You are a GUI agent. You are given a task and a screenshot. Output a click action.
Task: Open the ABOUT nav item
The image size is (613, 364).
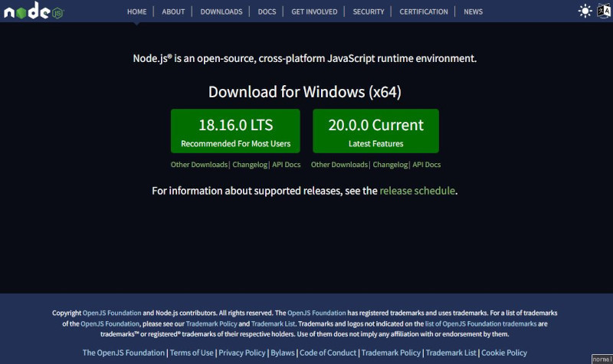173,11
